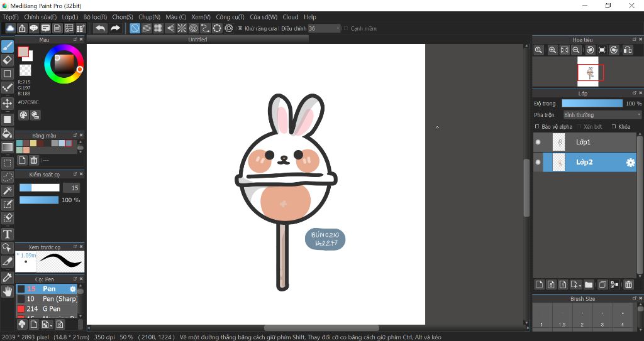
Task: Pick the Eyedropper tool
Action: [x=8, y=278]
